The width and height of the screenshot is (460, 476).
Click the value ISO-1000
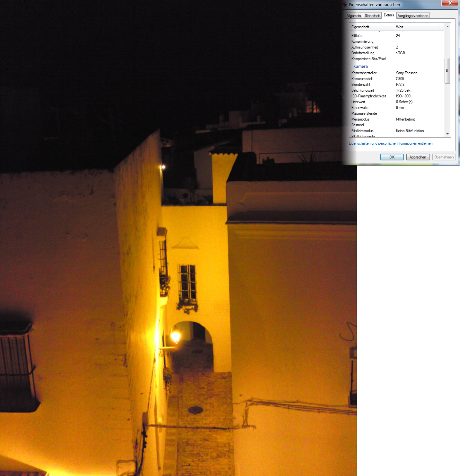403,96
